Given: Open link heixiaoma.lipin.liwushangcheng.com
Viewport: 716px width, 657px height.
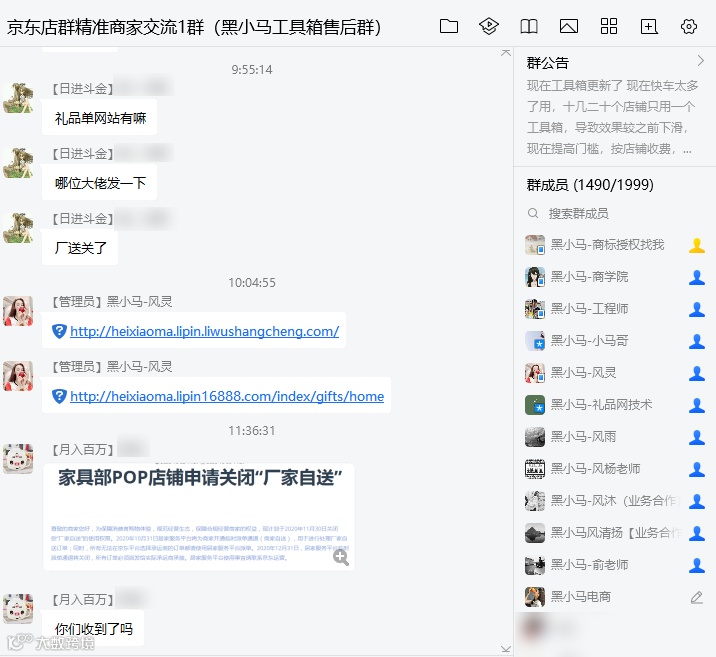Looking at the screenshot, I should point(205,331).
